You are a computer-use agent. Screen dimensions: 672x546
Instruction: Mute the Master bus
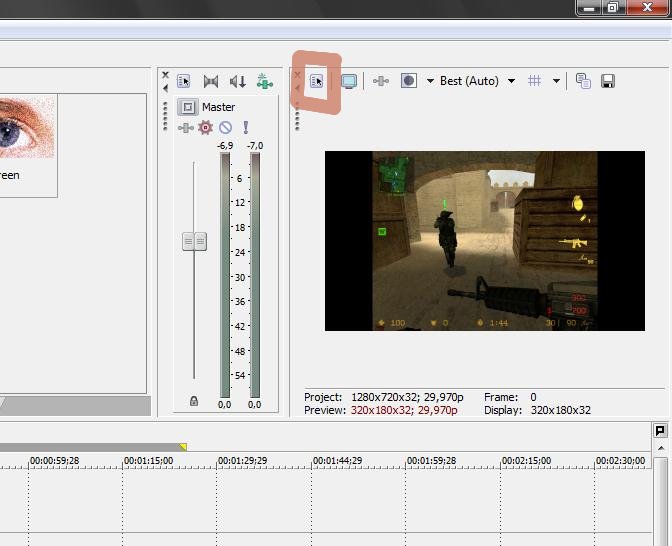click(x=225, y=127)
